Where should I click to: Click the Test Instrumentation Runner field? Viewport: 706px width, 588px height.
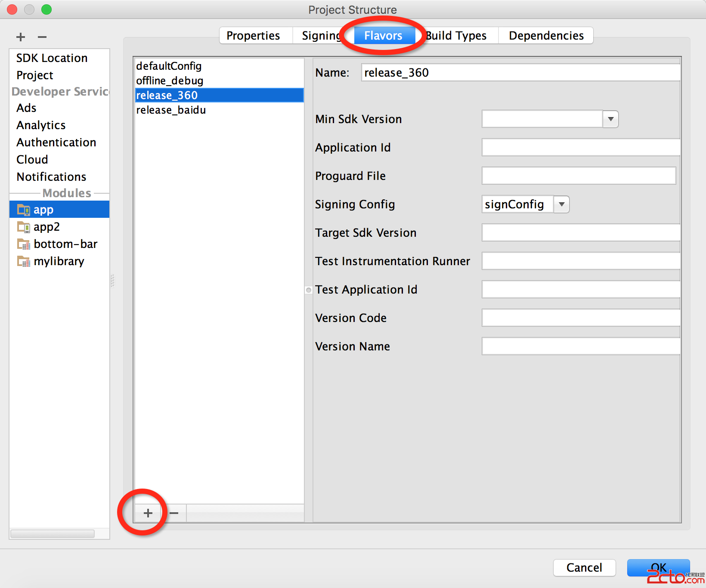pos(581,261)
